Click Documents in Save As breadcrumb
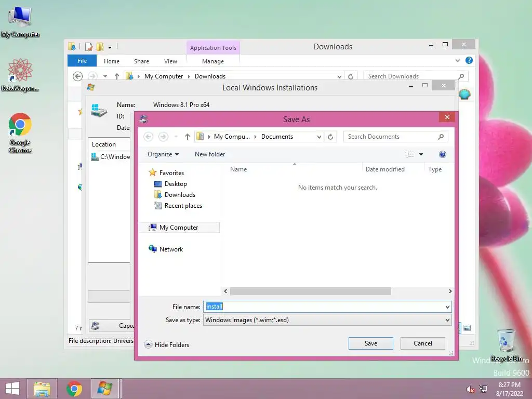 pyautogui.click(x=277, y=137)
